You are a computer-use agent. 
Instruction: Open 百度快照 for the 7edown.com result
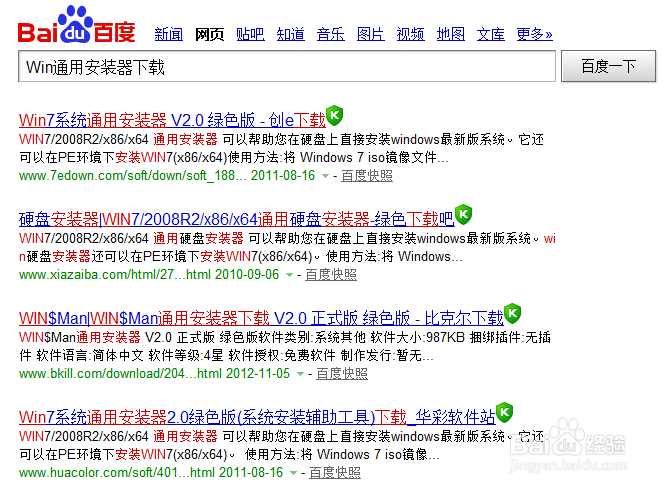pos(367,176)
